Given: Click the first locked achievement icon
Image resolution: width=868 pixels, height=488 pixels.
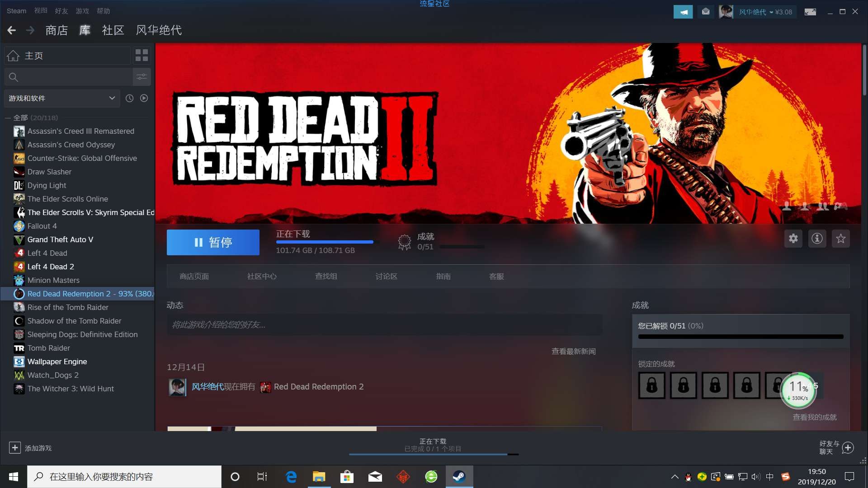Looking at the screenshot, I should click(651, 385).
